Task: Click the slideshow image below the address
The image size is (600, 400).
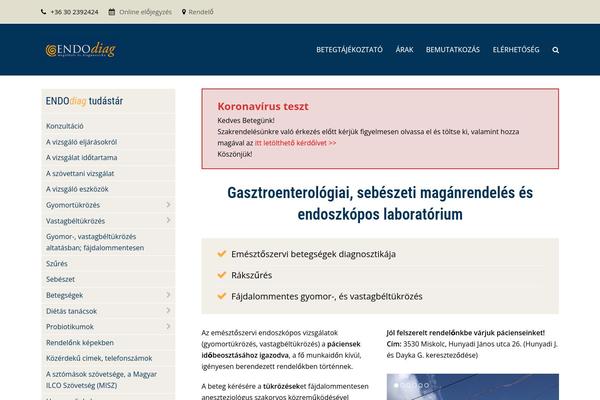Action: pos(473,387)
